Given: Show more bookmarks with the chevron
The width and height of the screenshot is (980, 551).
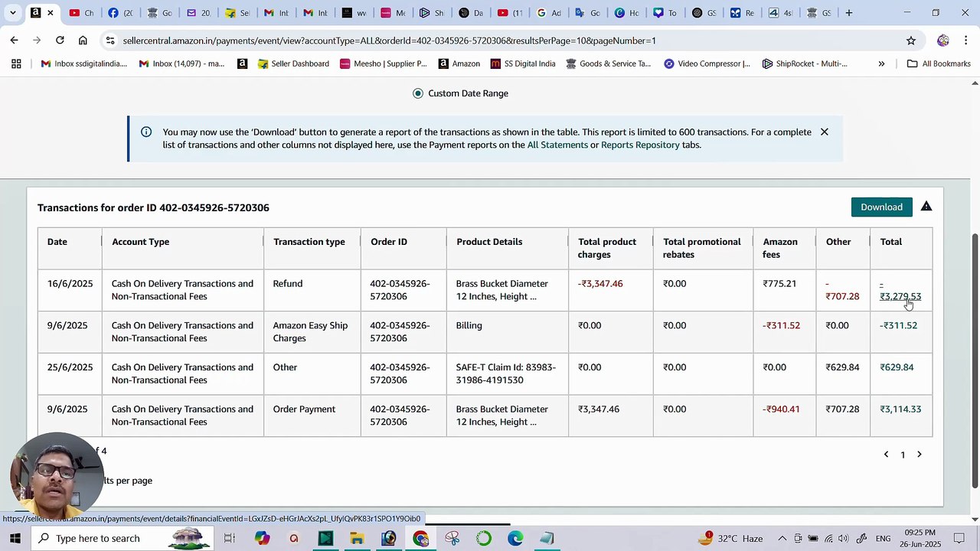Looking at the screenshot, I should (881, 64).
